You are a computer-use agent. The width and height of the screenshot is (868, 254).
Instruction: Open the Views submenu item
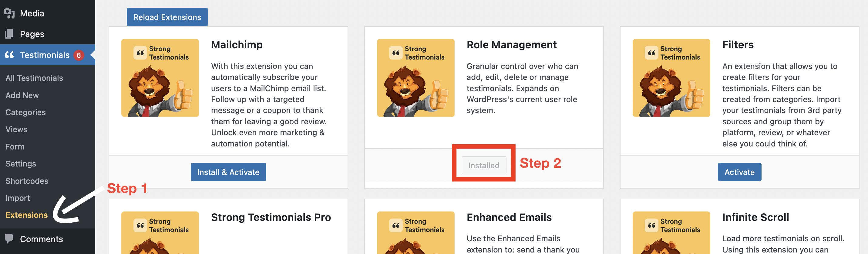pyautogui.click(x=16, y=129)
